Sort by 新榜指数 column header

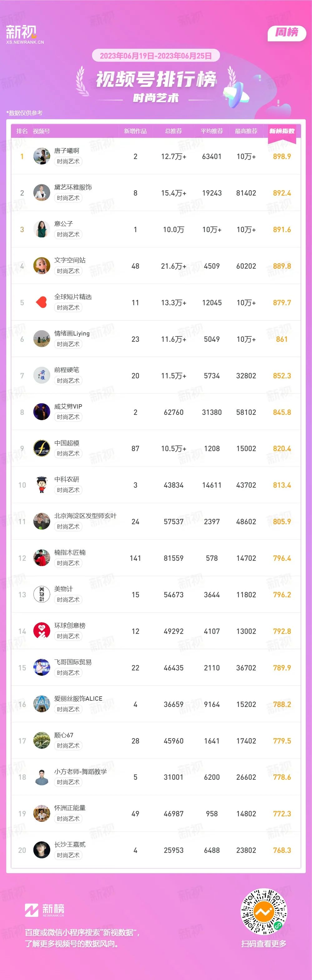tap(282, 131)
